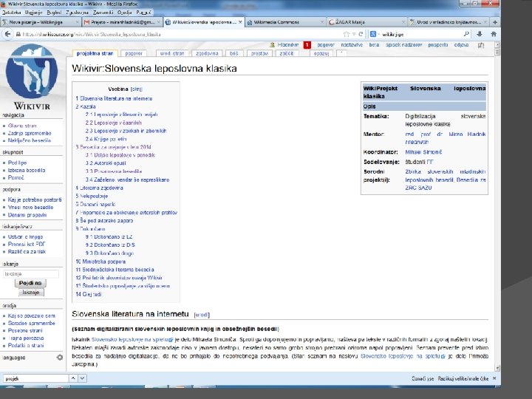Open the uredi stran tab
The height and width of the screenshot is (399, 532).
point(172,53)
